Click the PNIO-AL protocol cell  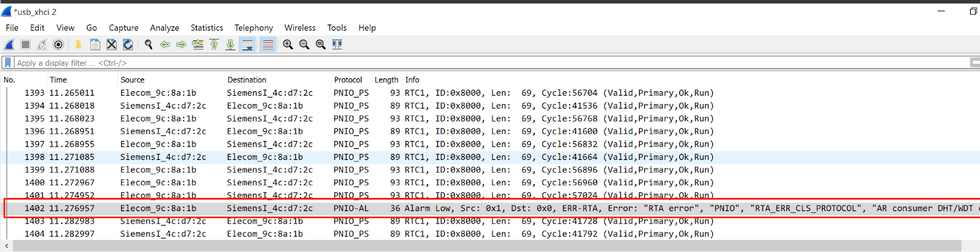[351, 208]
